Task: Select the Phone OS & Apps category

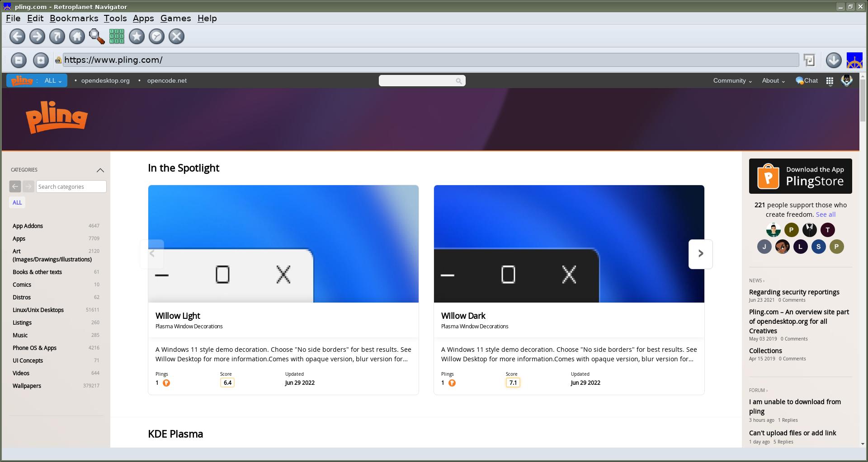Action: tap(34, 348)
